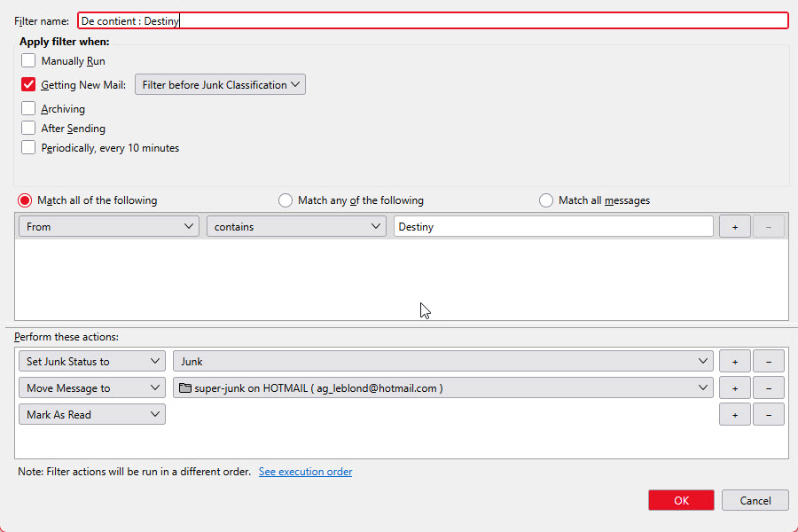The height and width of the screenshot is (532, 798).
Task: Expand the contains condition dropdown
Action: [x=295, y=227]
